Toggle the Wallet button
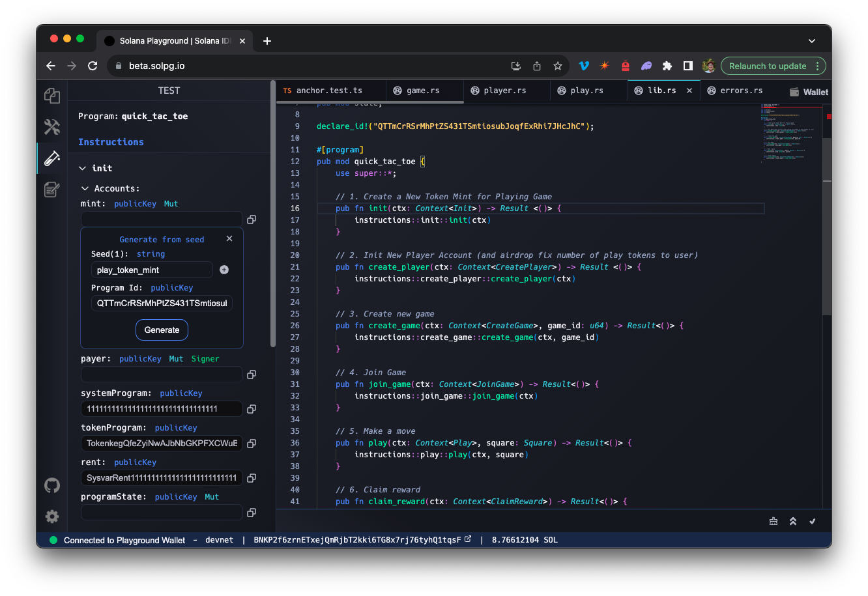Image resolution: width=868 pixels, height=596 pixels. 809,92
